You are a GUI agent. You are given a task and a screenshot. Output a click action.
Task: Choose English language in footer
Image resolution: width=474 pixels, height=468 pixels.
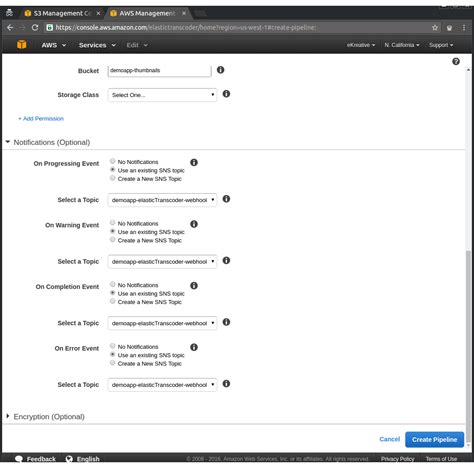82,459
